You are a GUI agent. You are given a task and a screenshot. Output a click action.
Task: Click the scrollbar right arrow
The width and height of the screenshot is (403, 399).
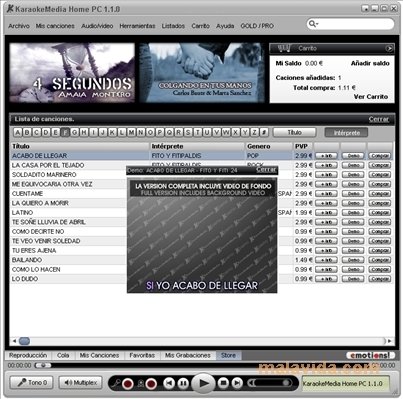(389, 341)
